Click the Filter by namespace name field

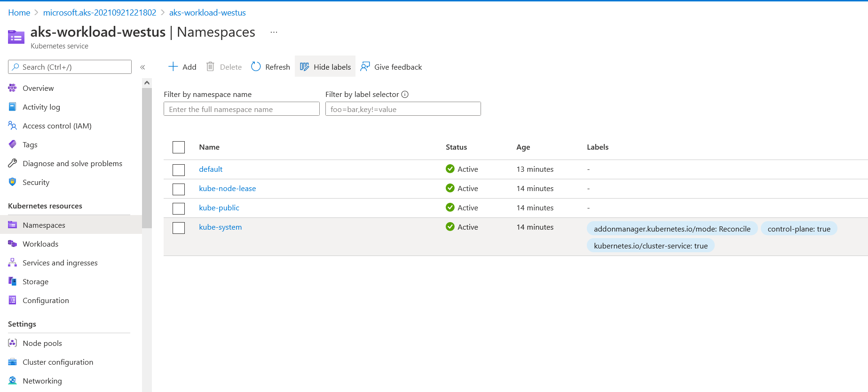pyautogui.click(x=242, y=109)
